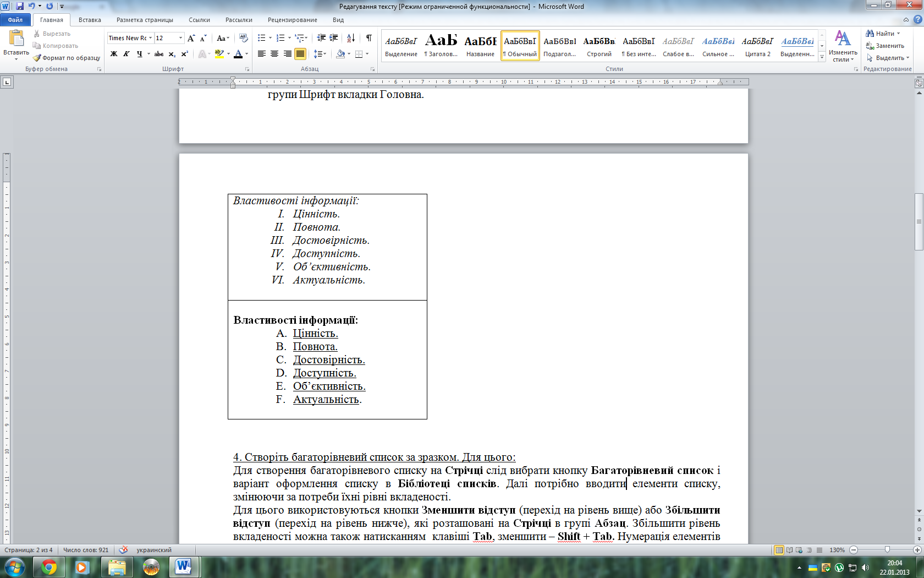Screen dimensions: 924x578
Task: Click the Shrink Font icon
Action: (x=203, y=38)
